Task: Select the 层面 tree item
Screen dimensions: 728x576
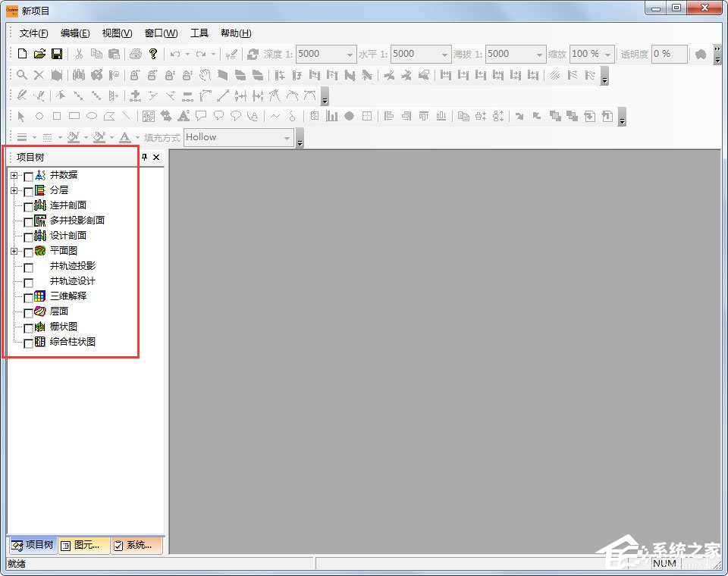Action: pos(59,311)
